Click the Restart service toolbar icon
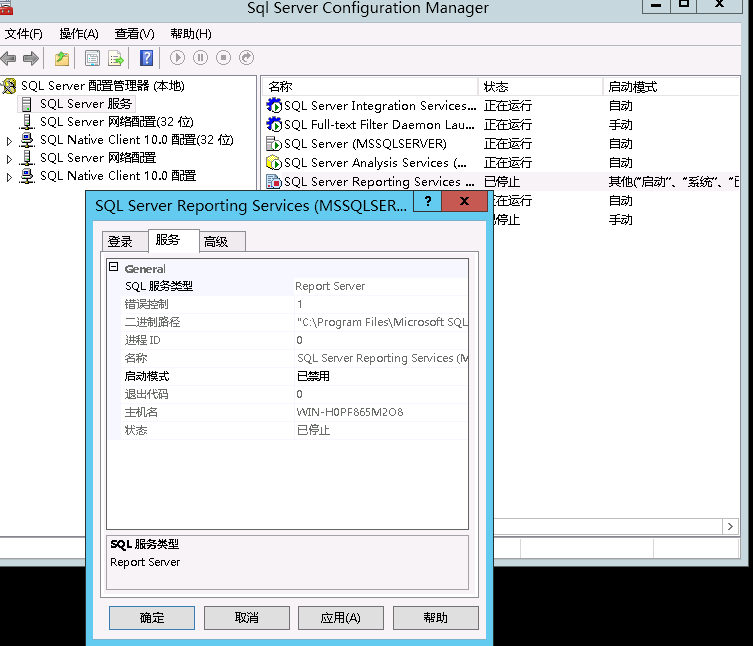753x646 pixels. pyautogui.click(x=246, y=58)
